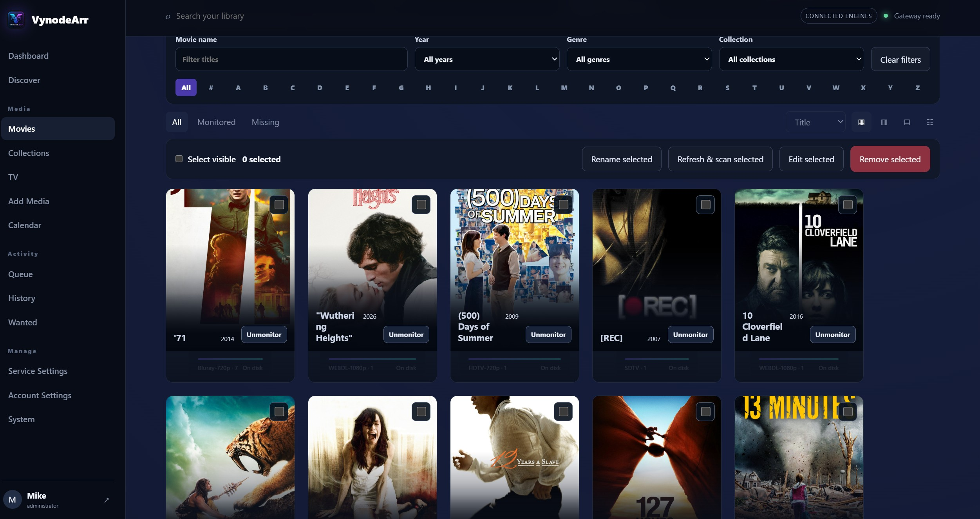
Task: Switch to column view icon
Action: pyautogui.click(x=884, y=122)
